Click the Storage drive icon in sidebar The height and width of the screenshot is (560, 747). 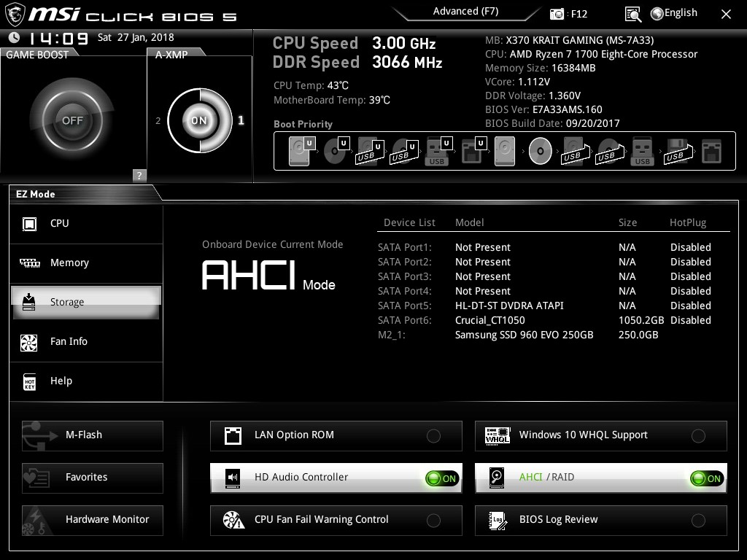click(28, 302)
